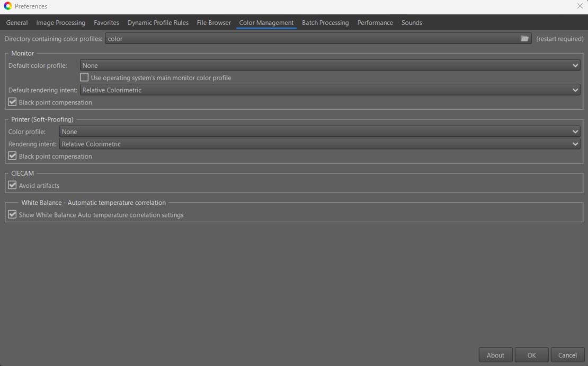The image size is (588, 366).
Task: Click the RawTherapee logo in title bar
Action: pyautogui.click(x=7, y=6)
